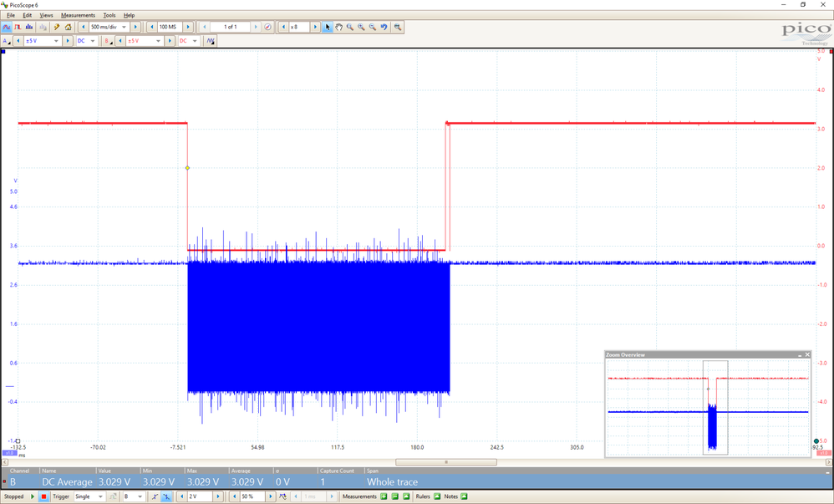Decrease Channel A voltage range
Viewport: 834px width, 504px height.
tap(18, 41)
